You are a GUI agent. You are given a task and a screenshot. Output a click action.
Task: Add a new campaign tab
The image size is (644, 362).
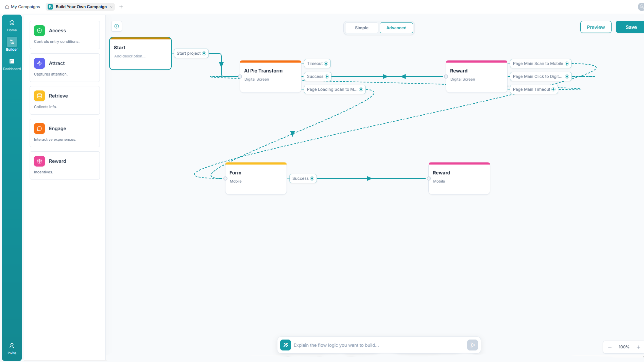point(121,7)
